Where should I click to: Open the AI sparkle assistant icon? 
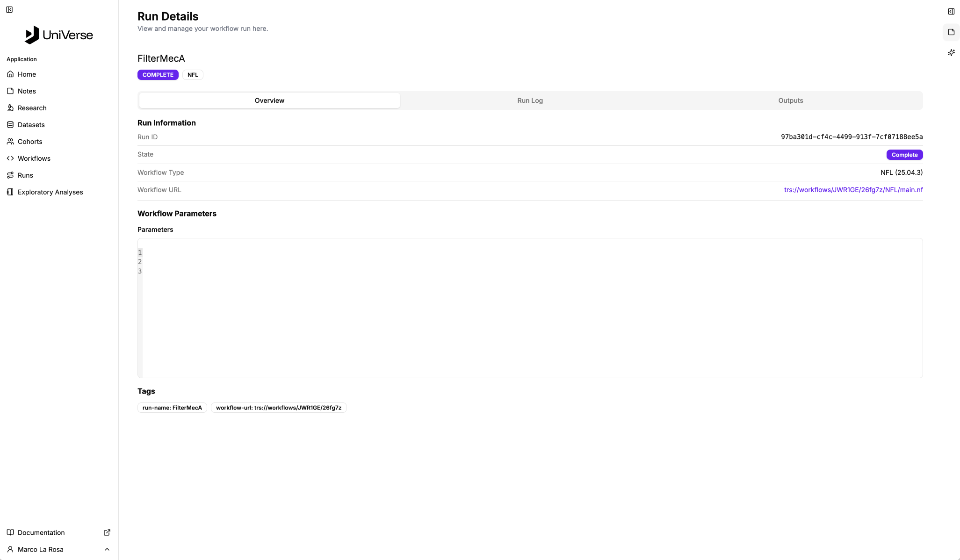(x=951, y=53)
